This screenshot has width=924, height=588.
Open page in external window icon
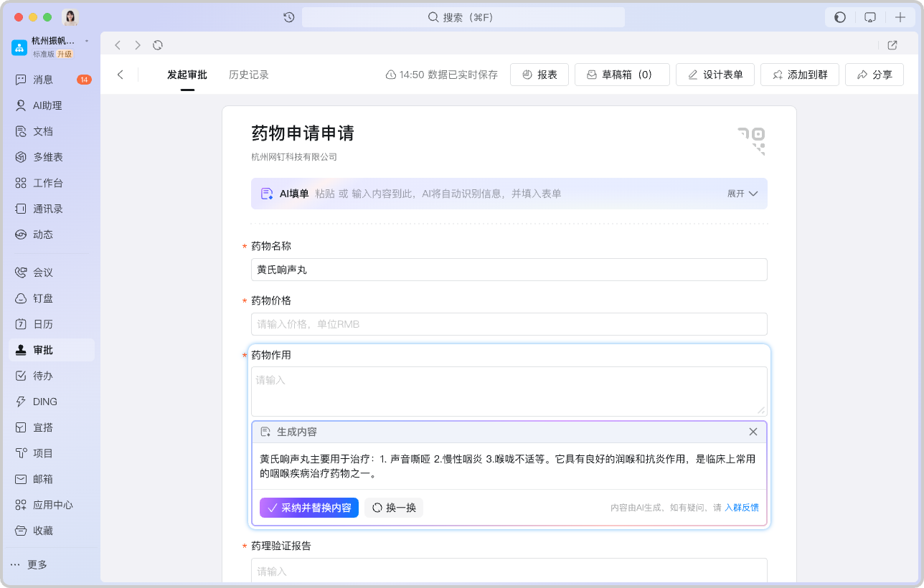[892, 45]
